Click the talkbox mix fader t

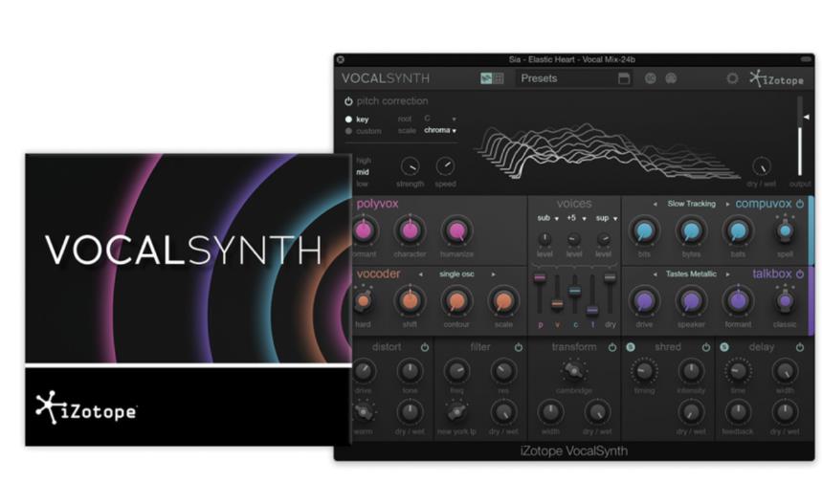tap(592, 310)
